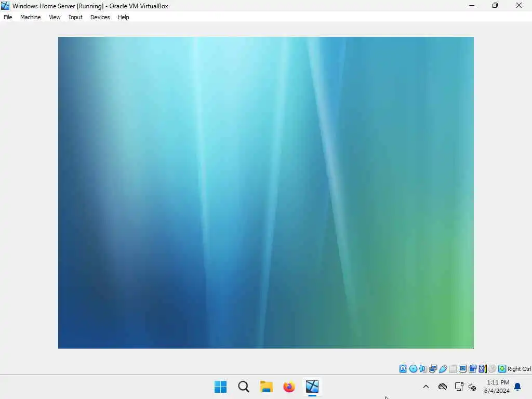The width and height of the screenshot is (532, 399).
Task: Open the clock showing 1:11 PM
Action: click(x=497, y=387)
